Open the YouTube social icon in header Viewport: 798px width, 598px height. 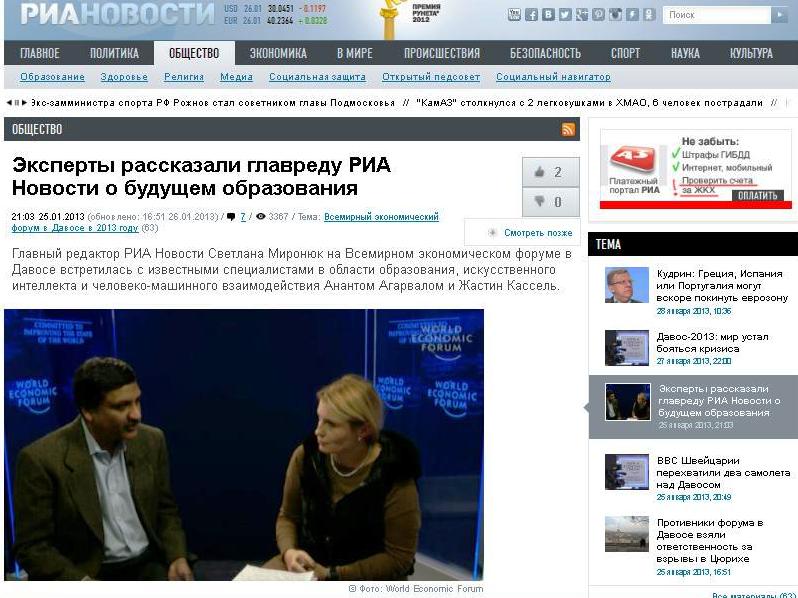point(515,14)
